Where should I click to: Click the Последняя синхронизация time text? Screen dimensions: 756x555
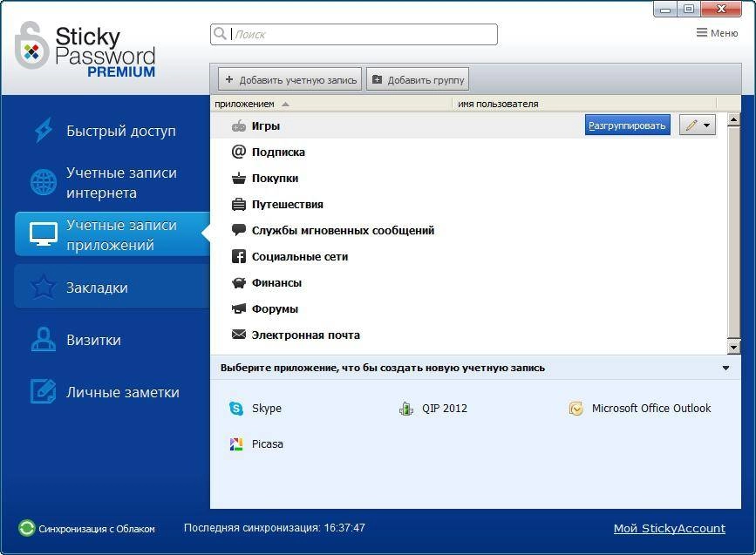coord(275,528)
